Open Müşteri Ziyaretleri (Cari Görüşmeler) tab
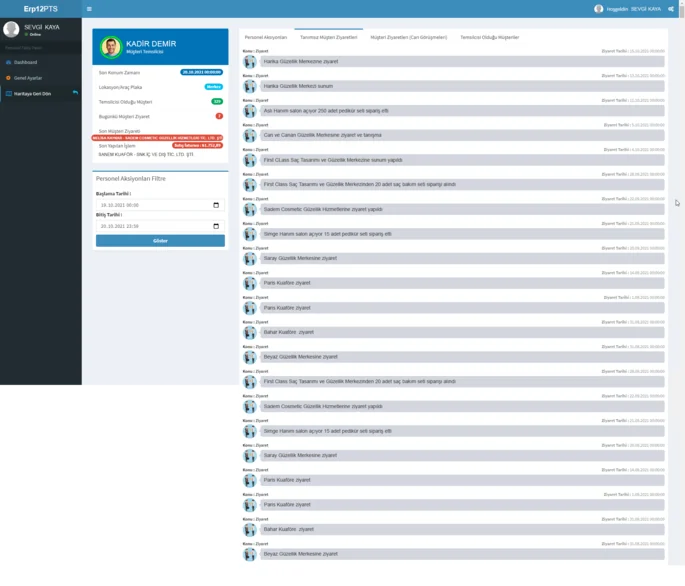The height and width of the screenshot is (586, 685). (409, 37)
